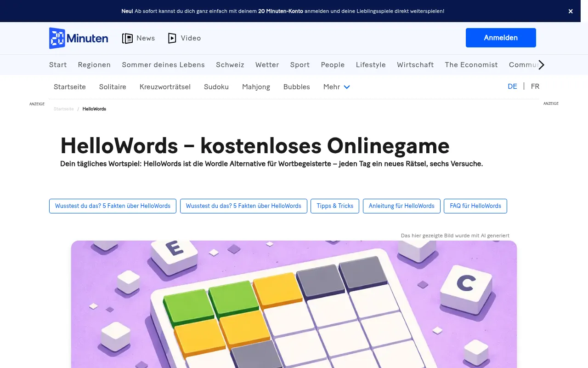This screenshot has width=588, height=368.
Task: Open the People section
Action: coord(333,65)
